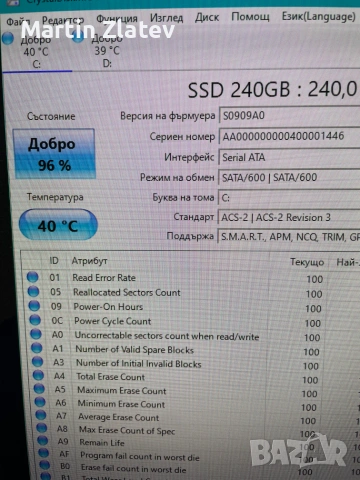Click status icon of Minimum Erase Count row

point(40,402)
